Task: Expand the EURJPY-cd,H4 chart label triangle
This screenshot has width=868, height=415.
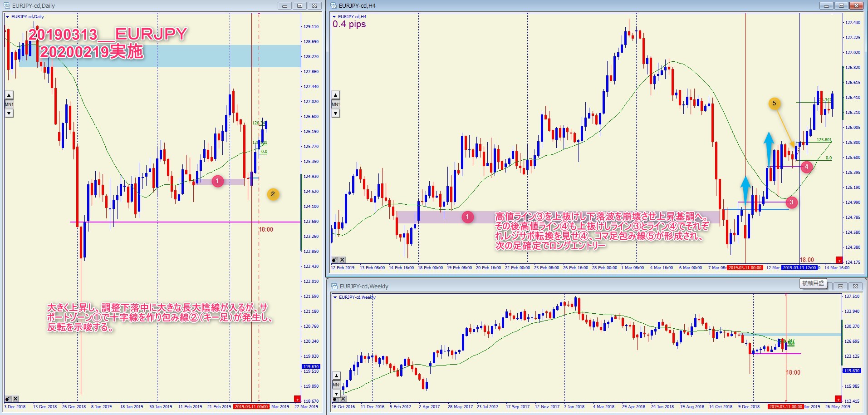Action: point(334,17)
